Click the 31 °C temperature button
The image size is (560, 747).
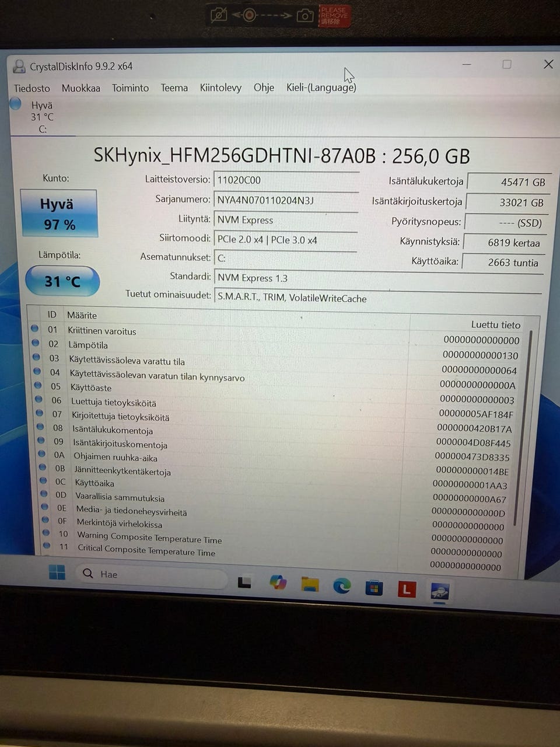pyautogui.click(x=62, y=281)
